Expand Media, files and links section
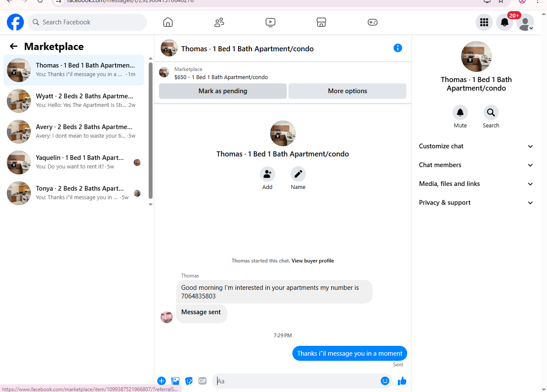Image resolution: width=547 pixels, height=392 pixels. (x=476, y=184)
